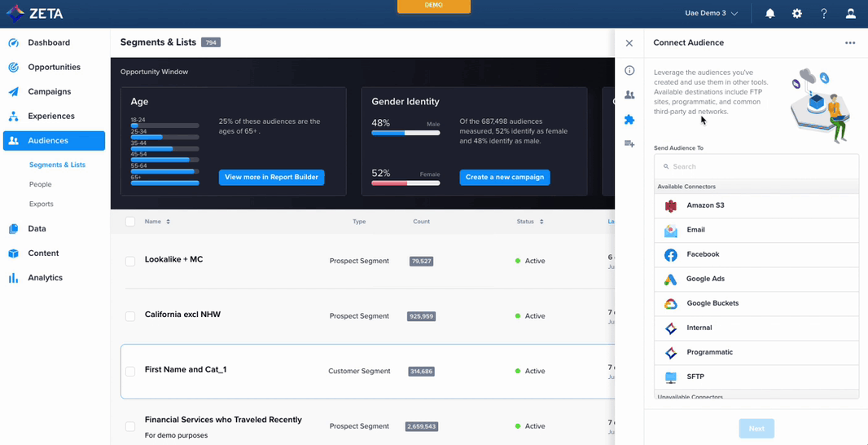Screen dimensions: 868x445
Task: Click the people icon in side panel
Action: 629,95
